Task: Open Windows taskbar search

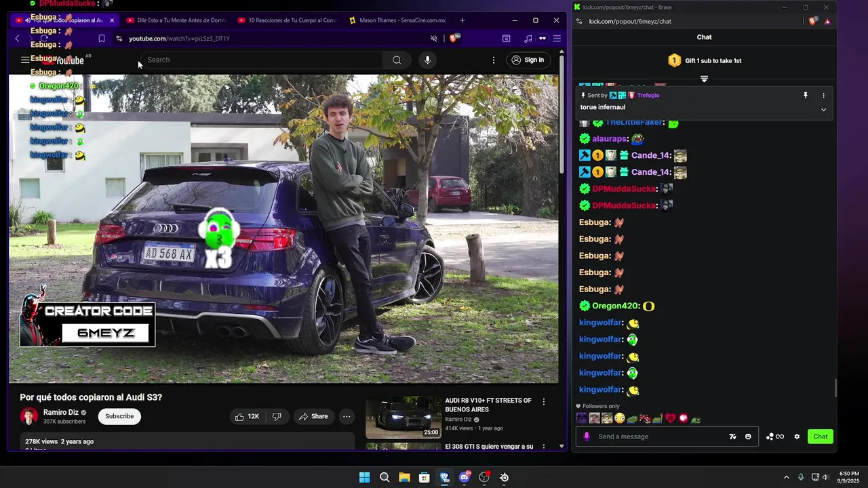Action: (384, 477)
